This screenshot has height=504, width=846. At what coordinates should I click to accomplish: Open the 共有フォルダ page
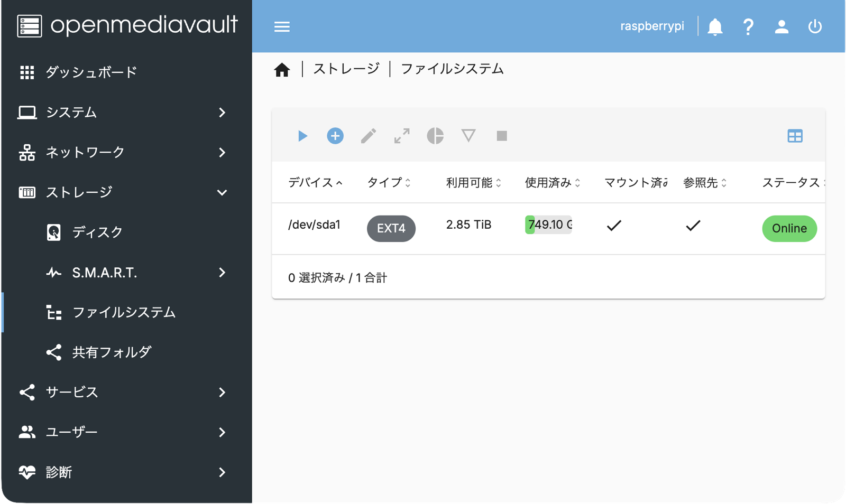click(x=112, y=352)
